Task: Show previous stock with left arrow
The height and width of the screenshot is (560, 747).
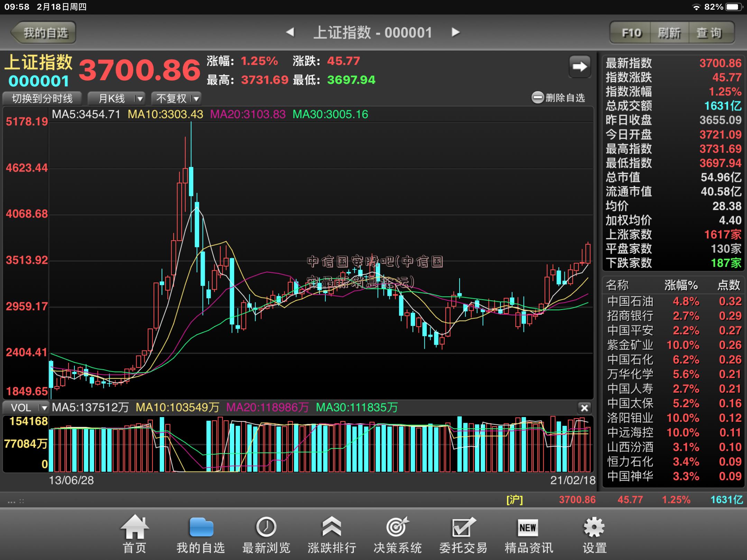Action: 290,32
